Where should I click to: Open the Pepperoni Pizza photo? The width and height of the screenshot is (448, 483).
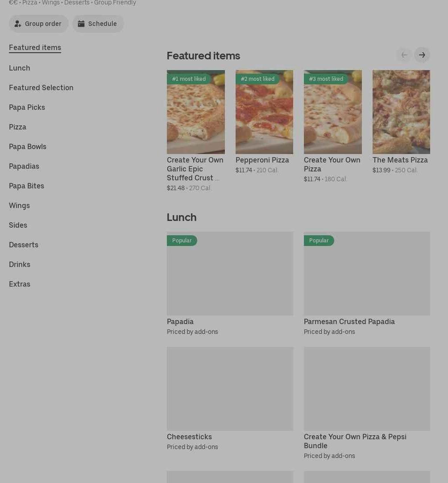pyautogui.click(x=264, y=112)
